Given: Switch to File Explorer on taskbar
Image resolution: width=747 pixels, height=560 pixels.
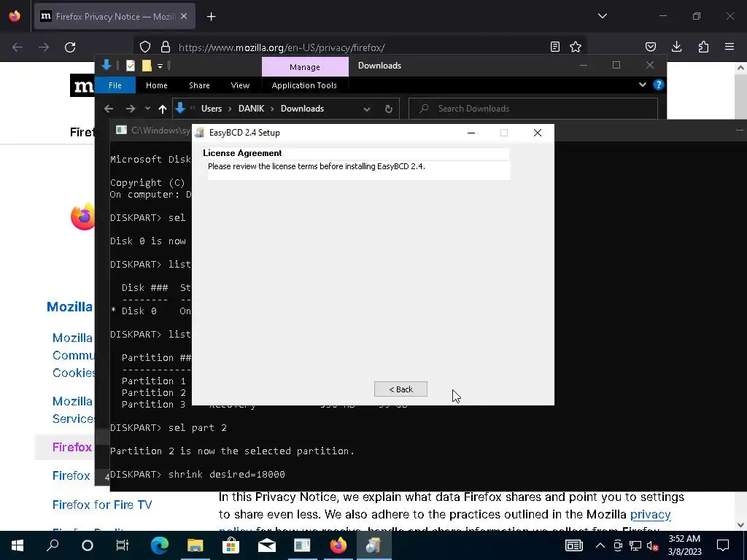Looking at the screenshot, I should pyautogui.click(x=195, y=545).
